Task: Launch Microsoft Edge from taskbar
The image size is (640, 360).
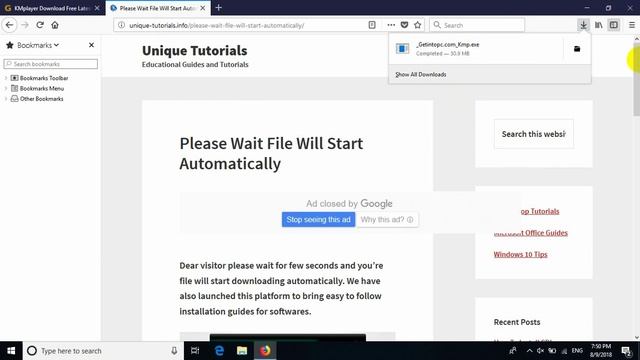Action: [x=219, y=351]
